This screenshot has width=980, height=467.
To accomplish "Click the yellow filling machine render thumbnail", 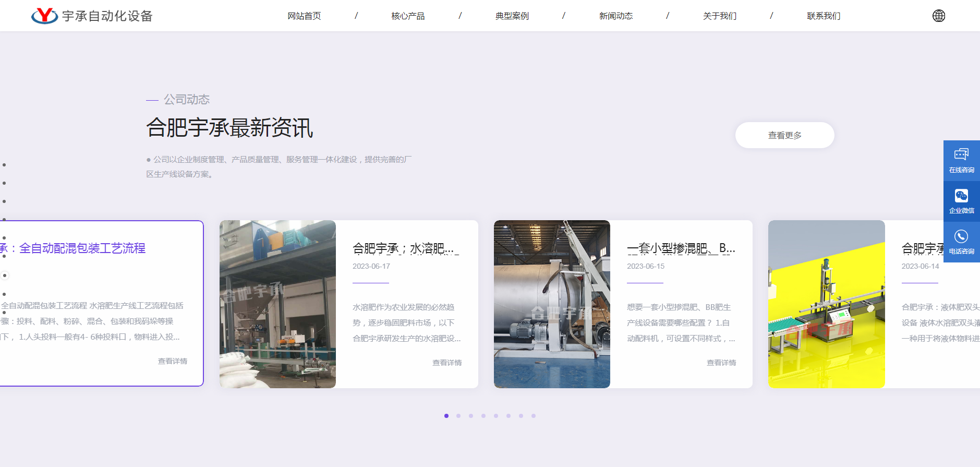I will (826, 304).
